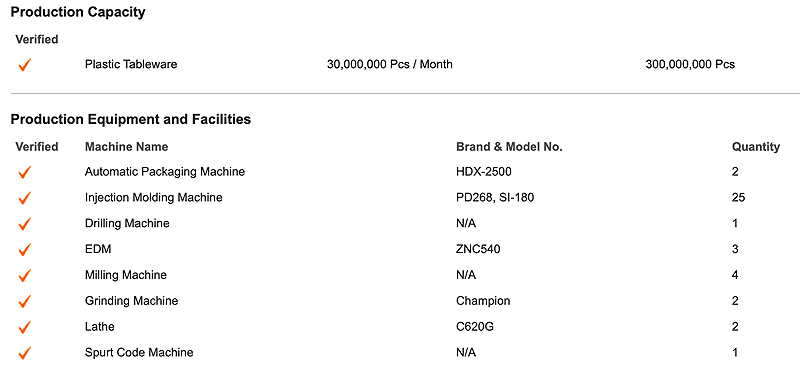Click the 30,000,000 Pcs / Month value
The width and height of the screenshot is (800, 379).
coord(390,65)
